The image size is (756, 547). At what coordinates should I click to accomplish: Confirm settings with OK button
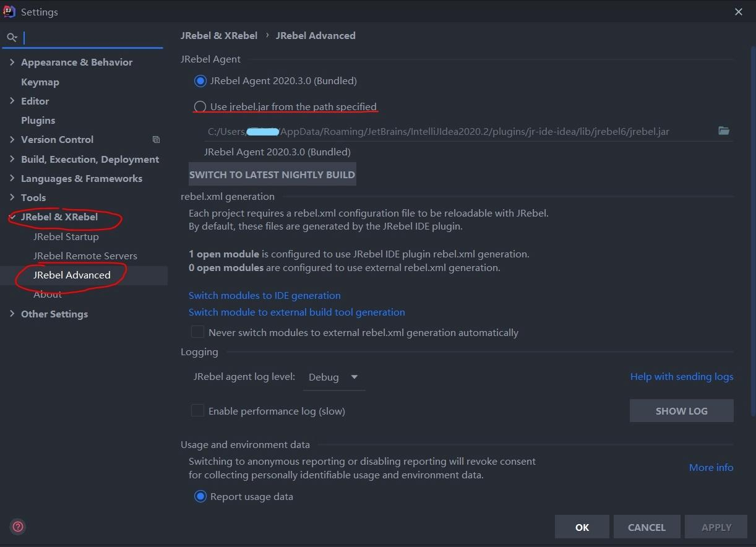tap(582, 527)
